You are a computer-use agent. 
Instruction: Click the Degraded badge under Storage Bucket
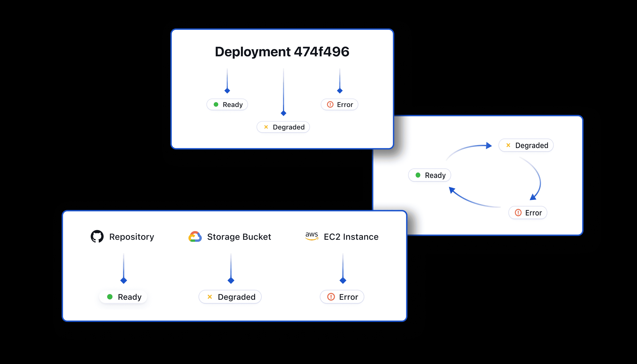tap(230, 297)
